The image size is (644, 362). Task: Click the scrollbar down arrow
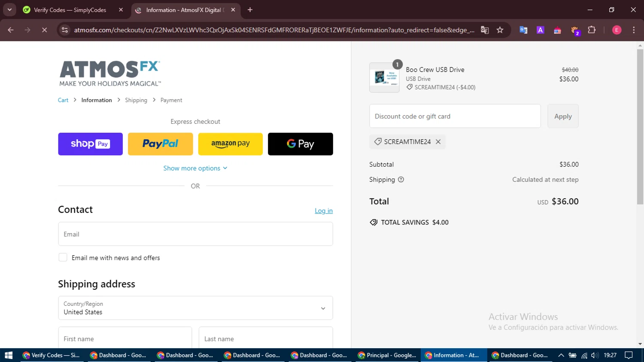pos(640,344)
